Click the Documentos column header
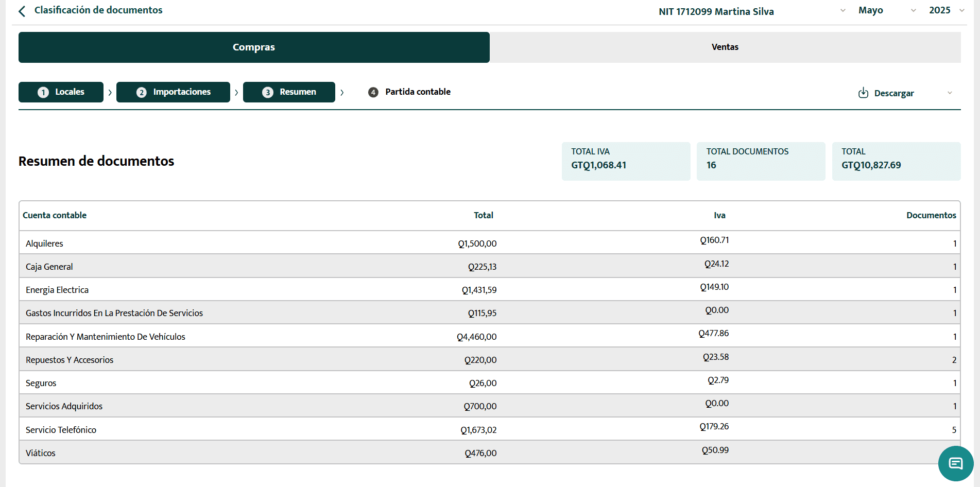The height and width of the screenshot is (487, 980). 931,215
